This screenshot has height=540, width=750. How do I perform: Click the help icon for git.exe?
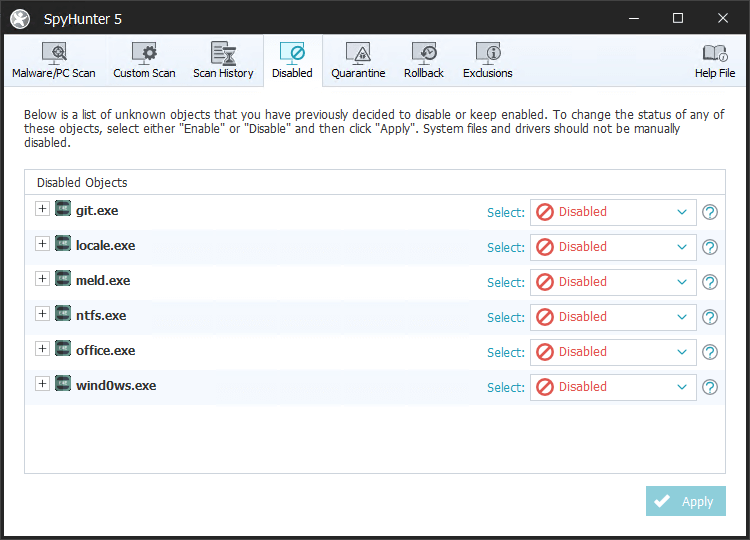(x=710, y=212)
